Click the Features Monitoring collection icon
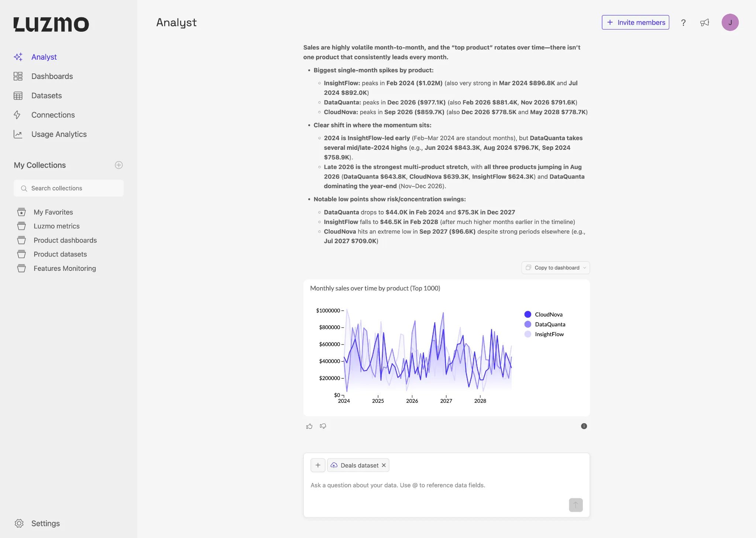This screenshot has height=538, width=756. (x=21, y=268)
